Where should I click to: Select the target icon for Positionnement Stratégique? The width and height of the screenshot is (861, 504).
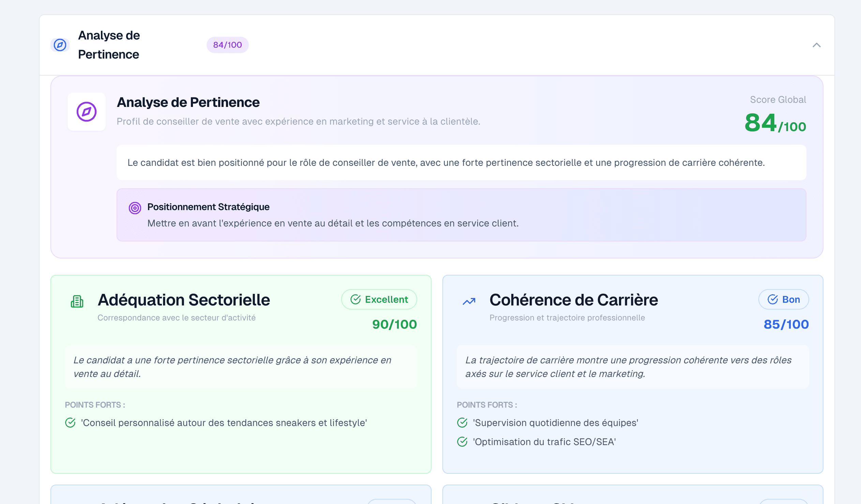click(135, 207)
